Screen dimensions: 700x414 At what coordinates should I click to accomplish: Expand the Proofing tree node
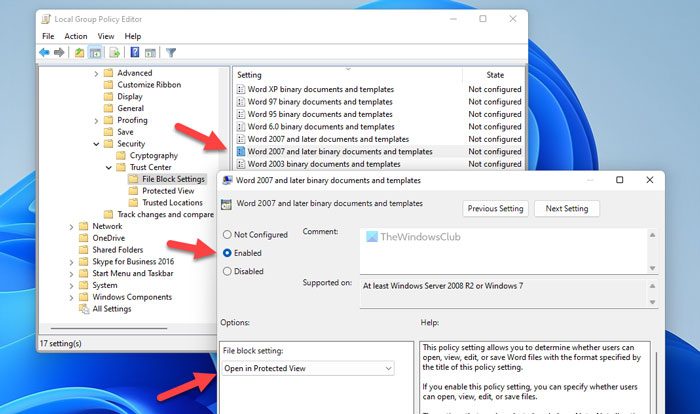coord(96,121)
